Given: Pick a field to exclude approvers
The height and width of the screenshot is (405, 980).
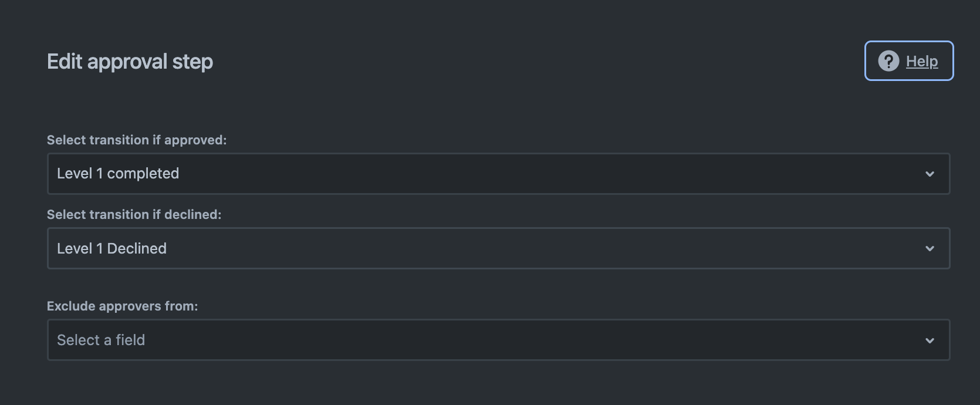Looking at the screenshot, I should 498,340.
